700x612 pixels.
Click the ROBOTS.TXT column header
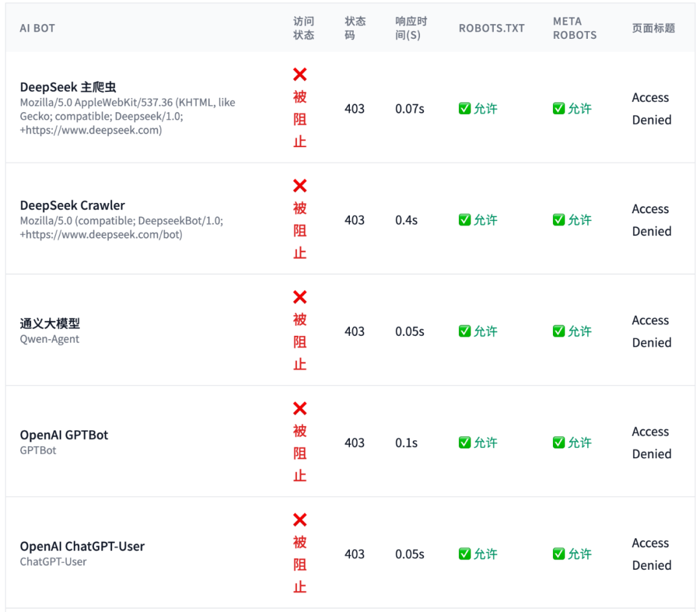click(x=491, y=29)
